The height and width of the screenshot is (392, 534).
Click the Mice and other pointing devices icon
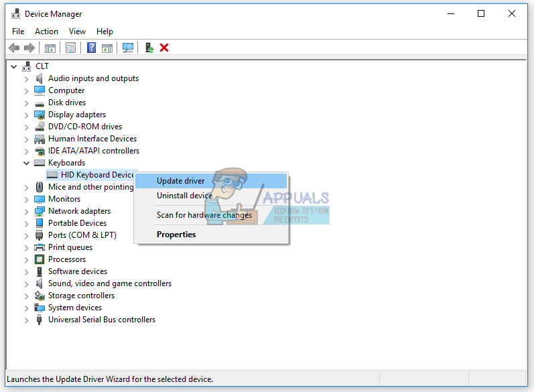coord(40,187)
